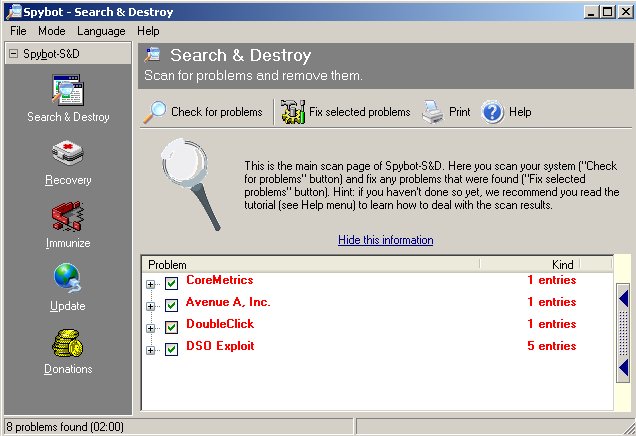636x436 pixels.
Task: Click the '1 entries' value for Avenue A, Inc.
Action: (552, 302)
